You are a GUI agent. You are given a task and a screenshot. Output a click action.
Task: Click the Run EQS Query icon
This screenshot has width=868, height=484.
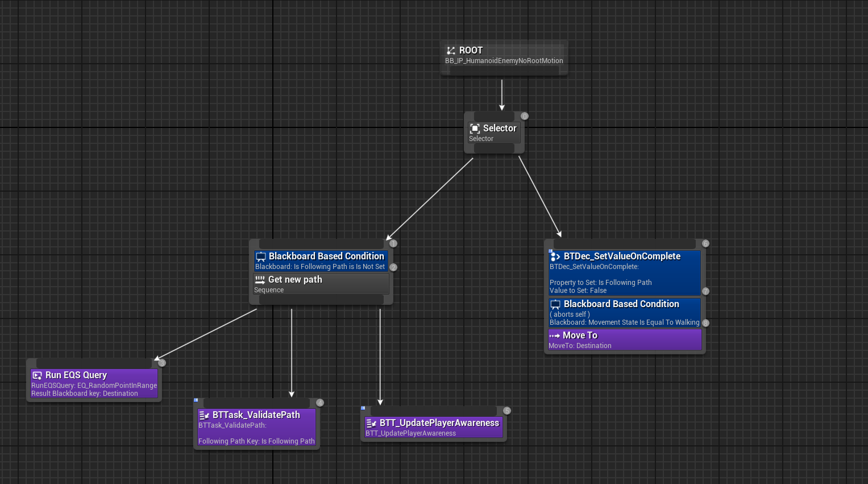[x=38, y=375]
